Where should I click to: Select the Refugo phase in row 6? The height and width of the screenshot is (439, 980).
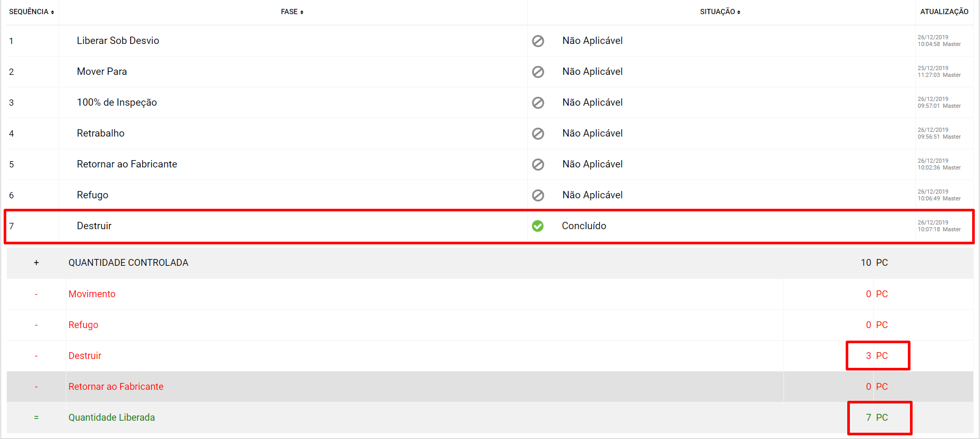coord(93,195)
